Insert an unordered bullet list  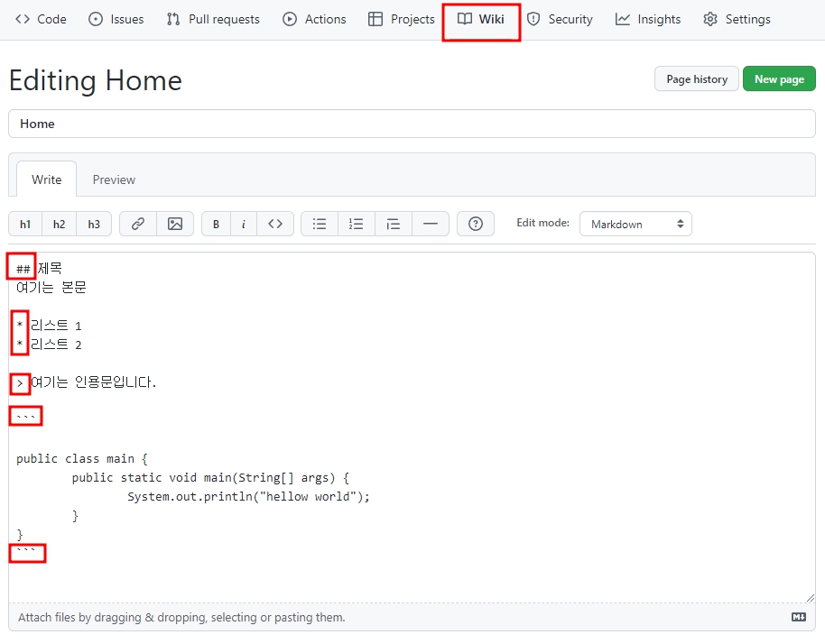pos(320,224)
